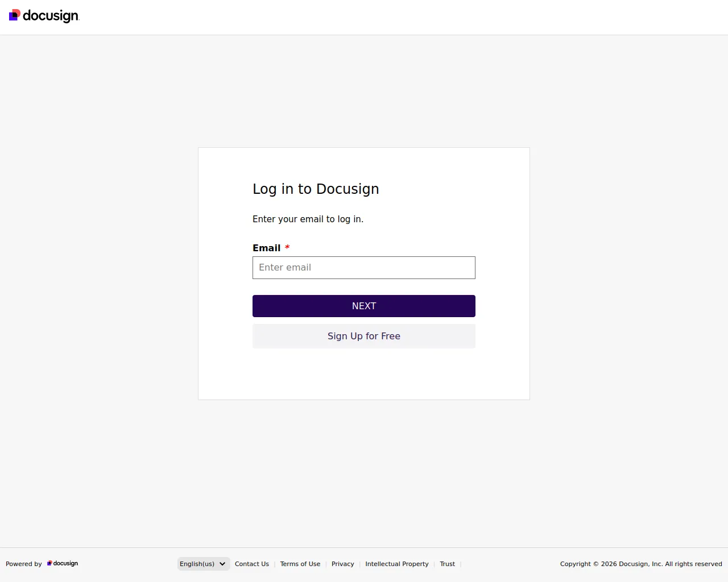Open the Terms of Use link

coord(300,564)
